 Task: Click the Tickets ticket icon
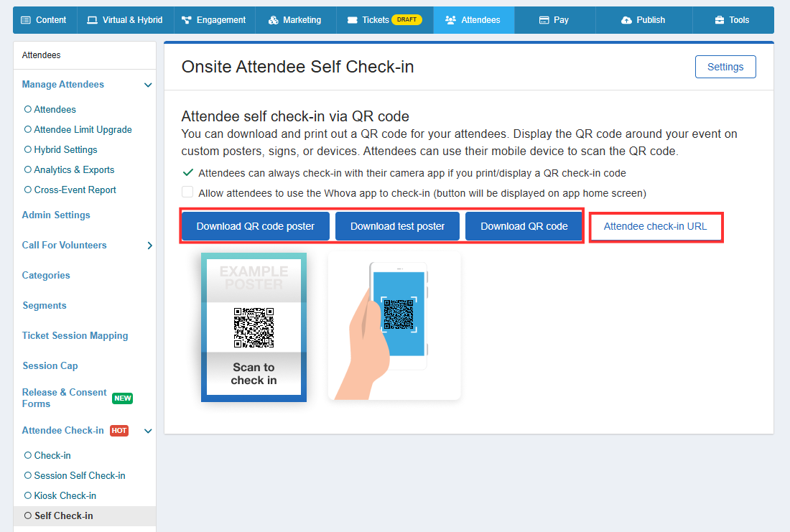click(352, 20)
